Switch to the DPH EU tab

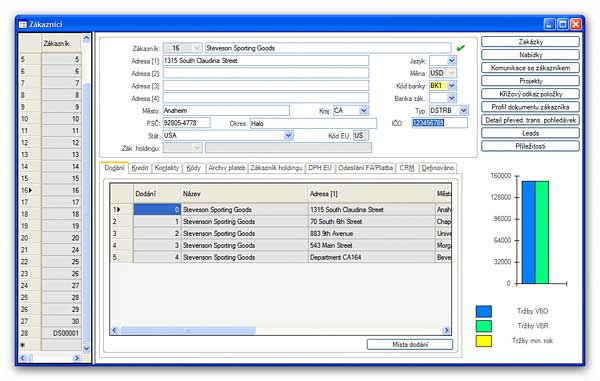320,168
